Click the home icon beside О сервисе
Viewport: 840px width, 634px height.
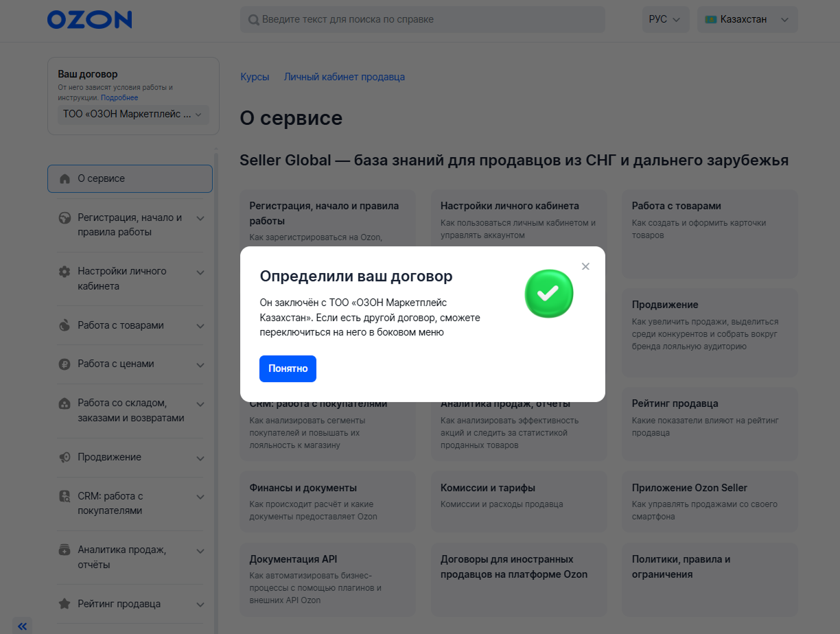(x=65, y=178)
